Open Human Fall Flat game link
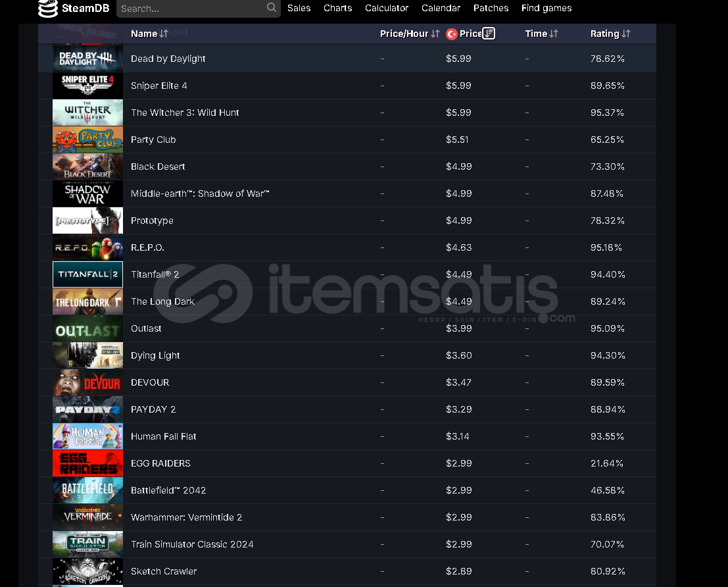 pyautogui.click(x=164, y=436)
